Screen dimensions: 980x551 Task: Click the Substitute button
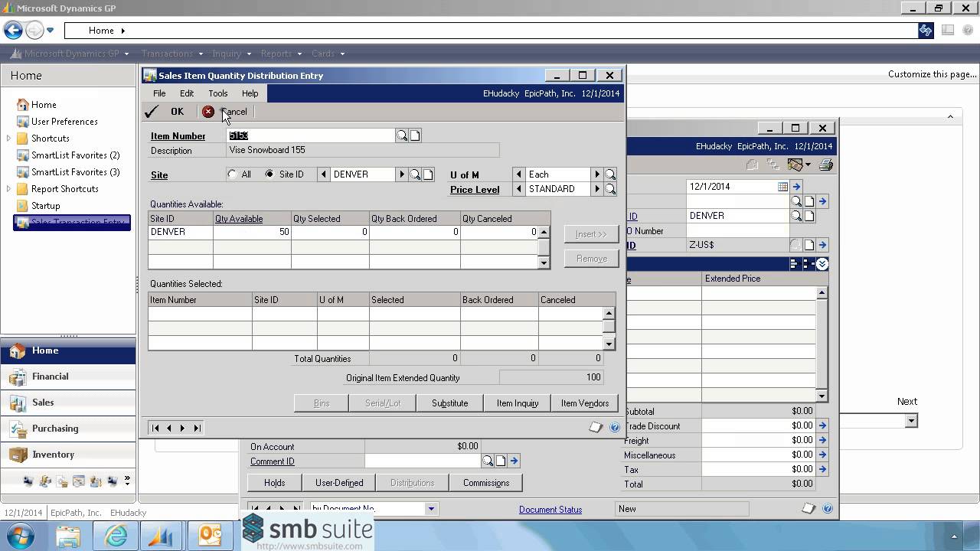[x=449, y=403]
